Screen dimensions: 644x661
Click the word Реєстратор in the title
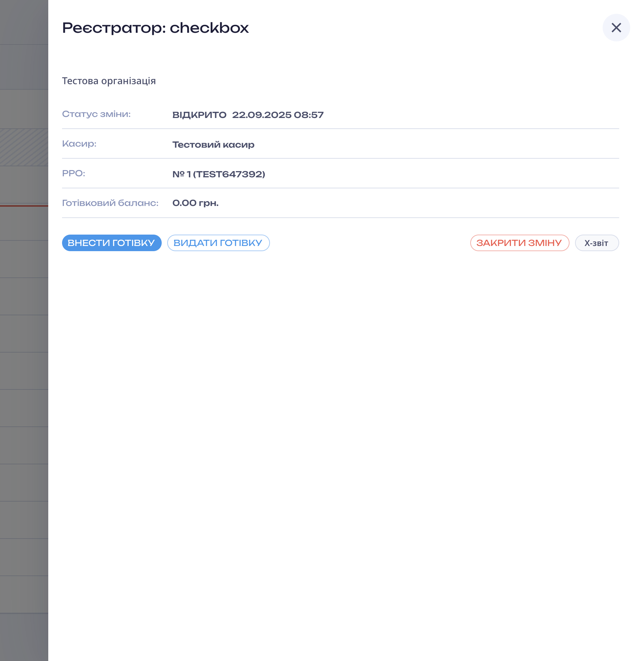[114, 28]
